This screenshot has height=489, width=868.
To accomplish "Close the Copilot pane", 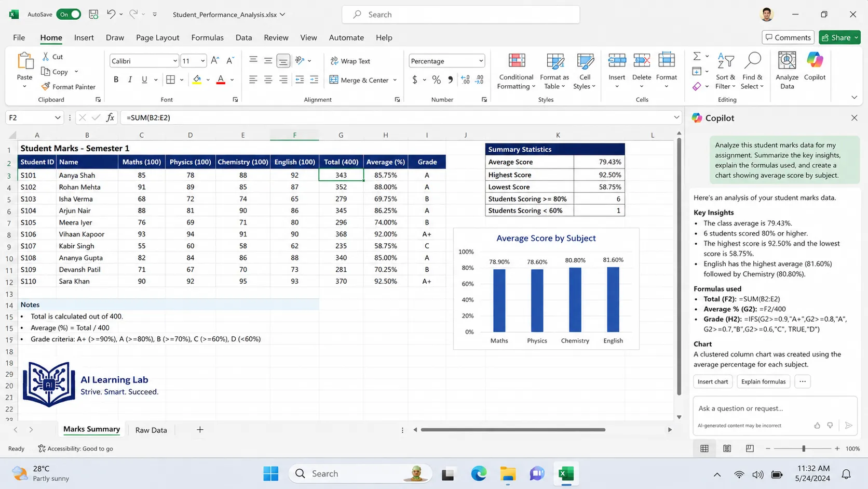I will 854,118.
